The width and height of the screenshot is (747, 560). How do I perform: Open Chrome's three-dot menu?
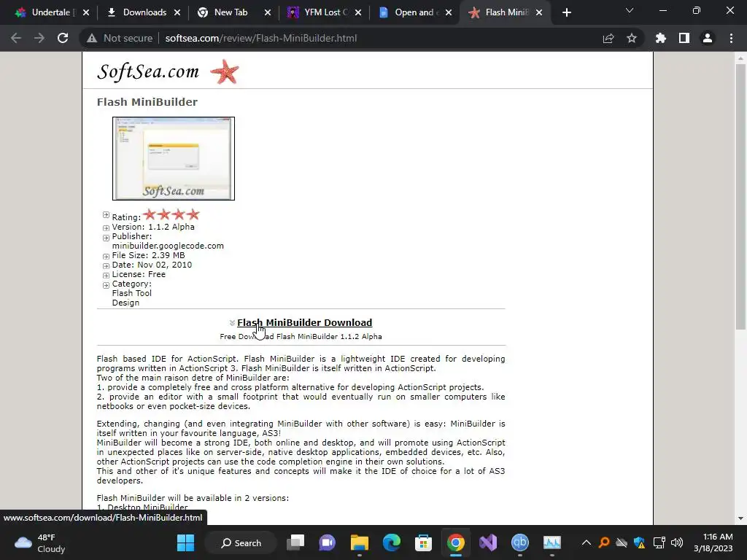pyautogui.click(x=731, y=38)
